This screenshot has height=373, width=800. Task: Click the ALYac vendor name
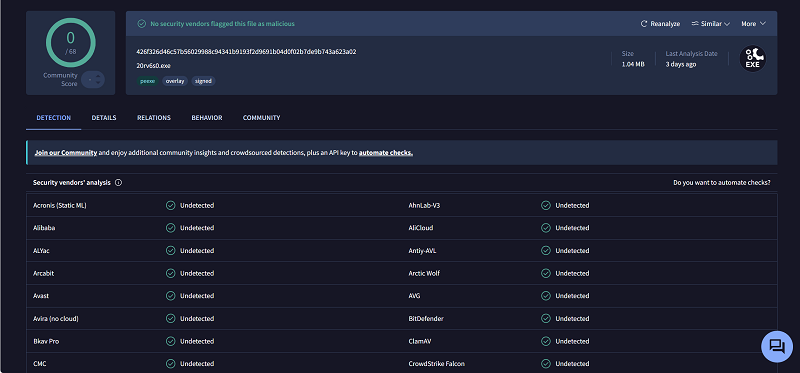(x=41, y=251)
